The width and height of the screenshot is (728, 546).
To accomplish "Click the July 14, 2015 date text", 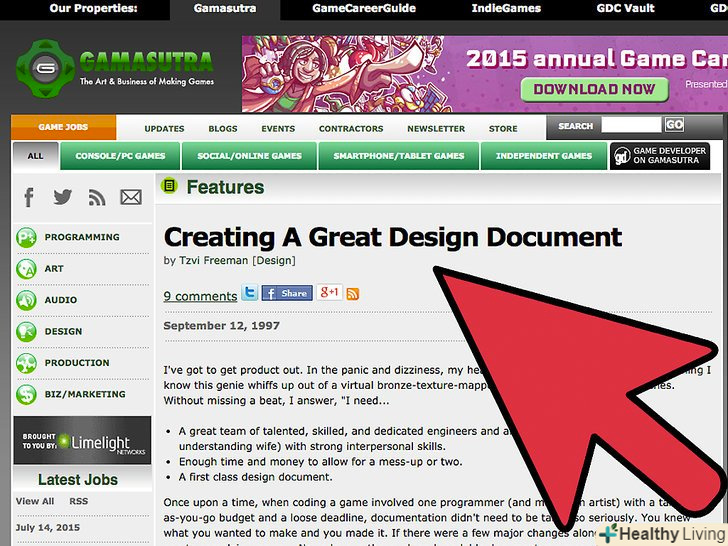I will pos(48,527).
